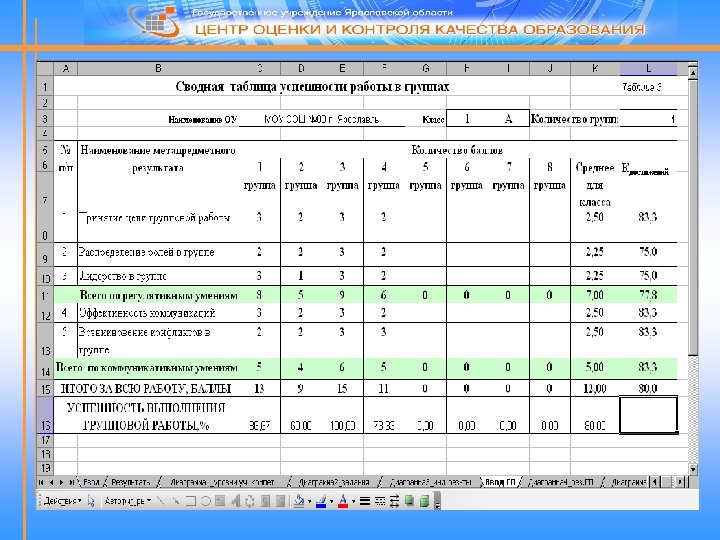This screenshot has height=540, width=720.
Task: Click the 'ИТОГО ЗА ВСЮ РАБОТУ, БАЛЛЫ' cell
Action: pyautogui.click(x=146, y=389)
